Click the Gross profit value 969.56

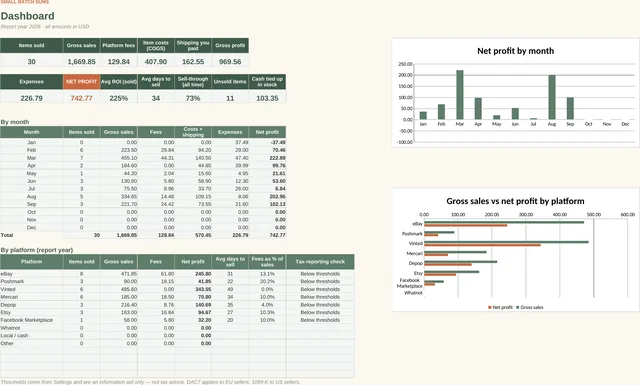pos(230,62)
